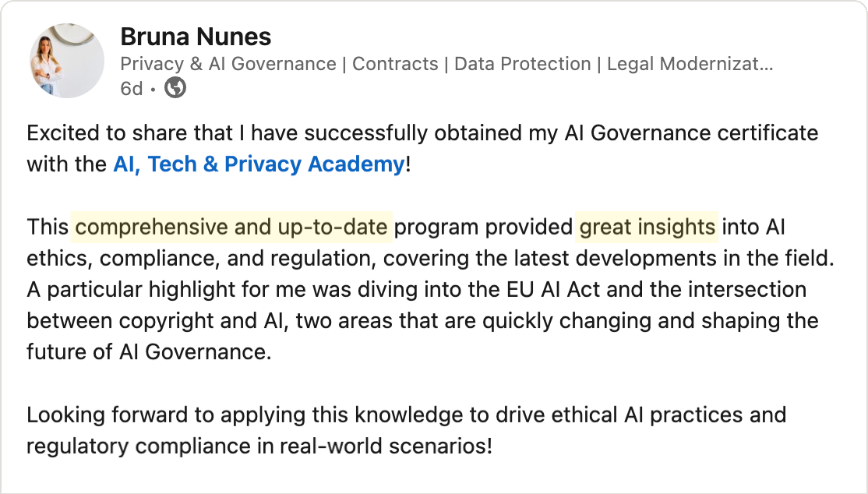This screenshot has width=868, height=494.
Task: Click the highlighted phrase "great insights"
Action: (647, 228)
